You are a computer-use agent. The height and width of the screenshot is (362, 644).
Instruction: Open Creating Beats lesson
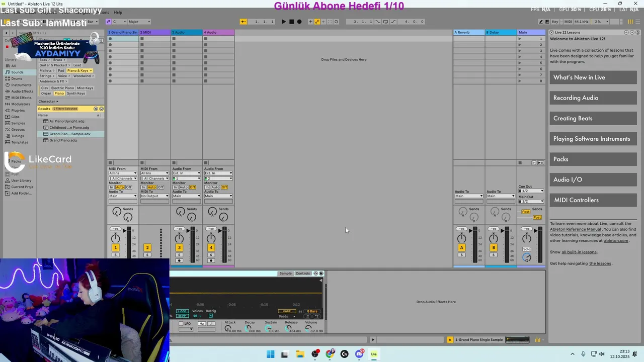pos(593,118)
